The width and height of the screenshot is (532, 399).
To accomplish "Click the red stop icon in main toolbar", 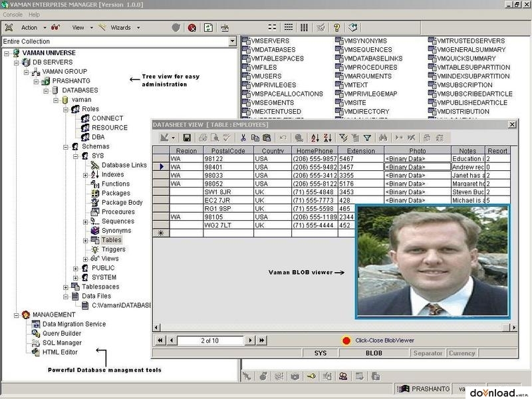I will (x=192, y=28).
